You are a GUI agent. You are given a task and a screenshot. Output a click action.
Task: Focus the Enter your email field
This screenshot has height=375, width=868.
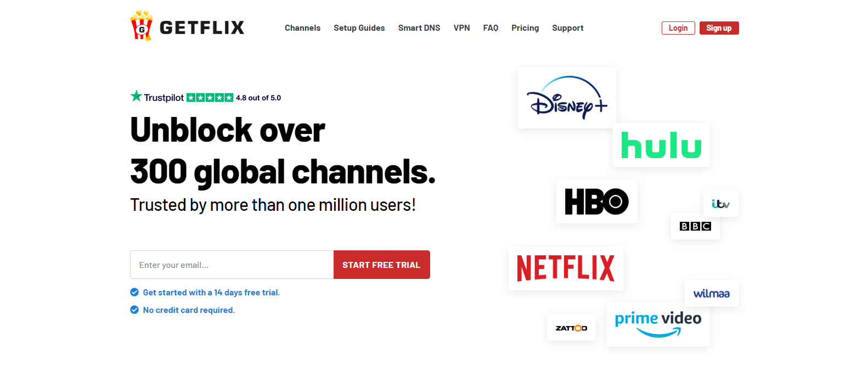232,265
